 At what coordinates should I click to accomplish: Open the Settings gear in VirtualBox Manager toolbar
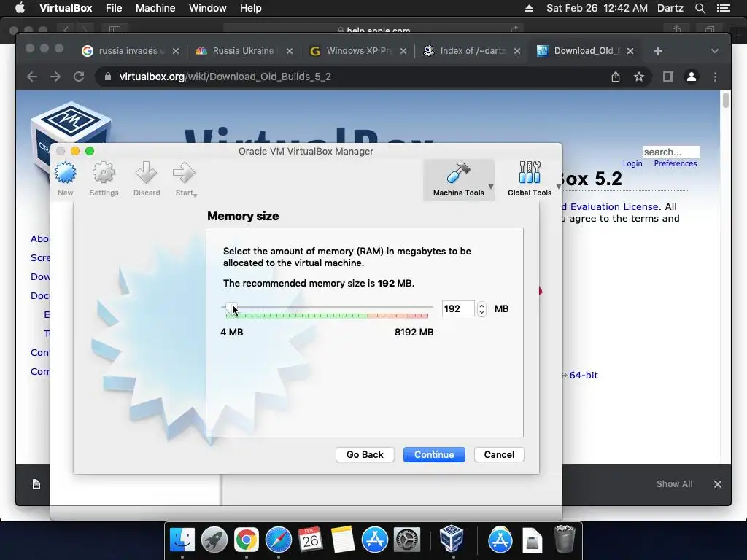[x=104, y=174]
